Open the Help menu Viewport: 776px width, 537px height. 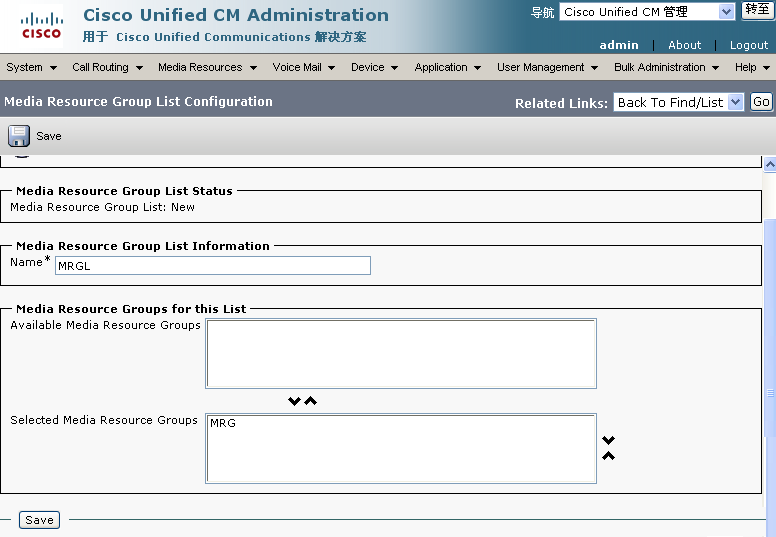point(752,67)
